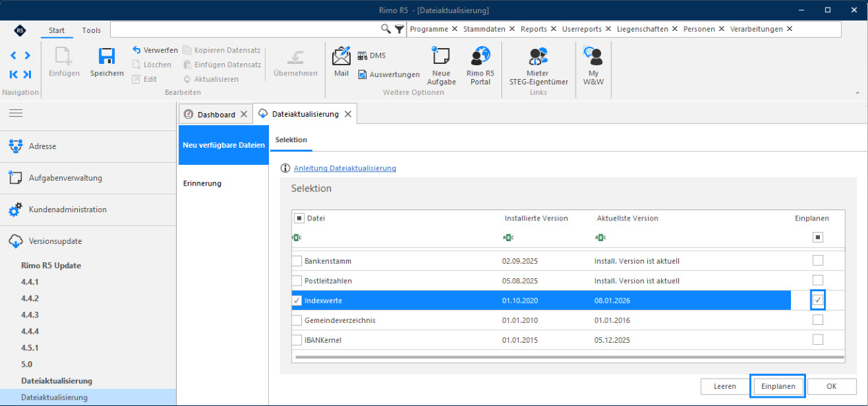The width and height of the screenshot is (868, 406).
Task: Enable Einplanen checkbox for IBANKernel row
Action: coord(818,339)
